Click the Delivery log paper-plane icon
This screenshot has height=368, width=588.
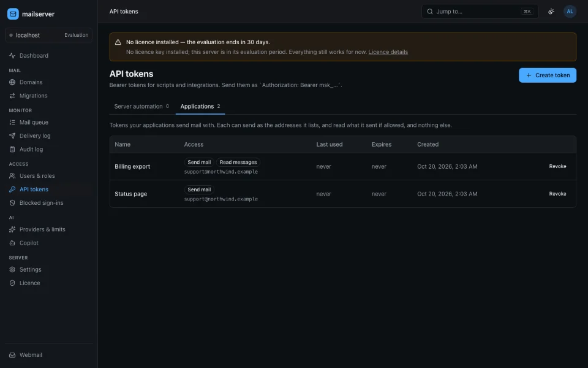click(12, 136)
